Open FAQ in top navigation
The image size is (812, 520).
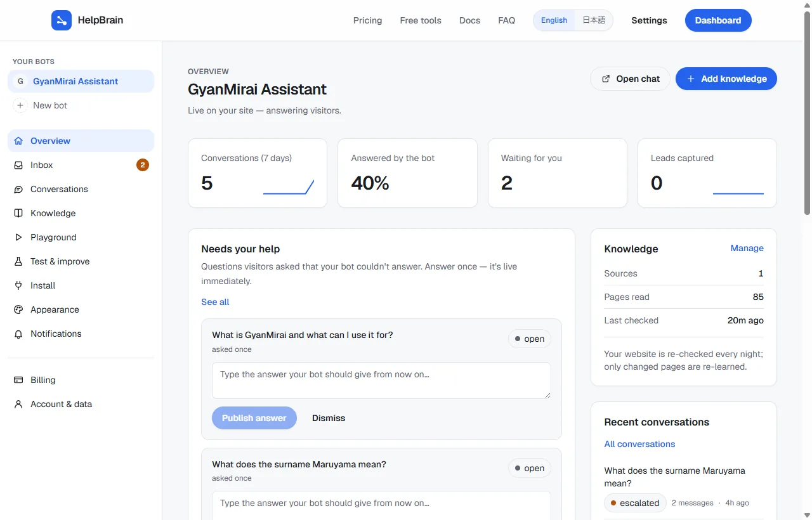pos(507,20)
